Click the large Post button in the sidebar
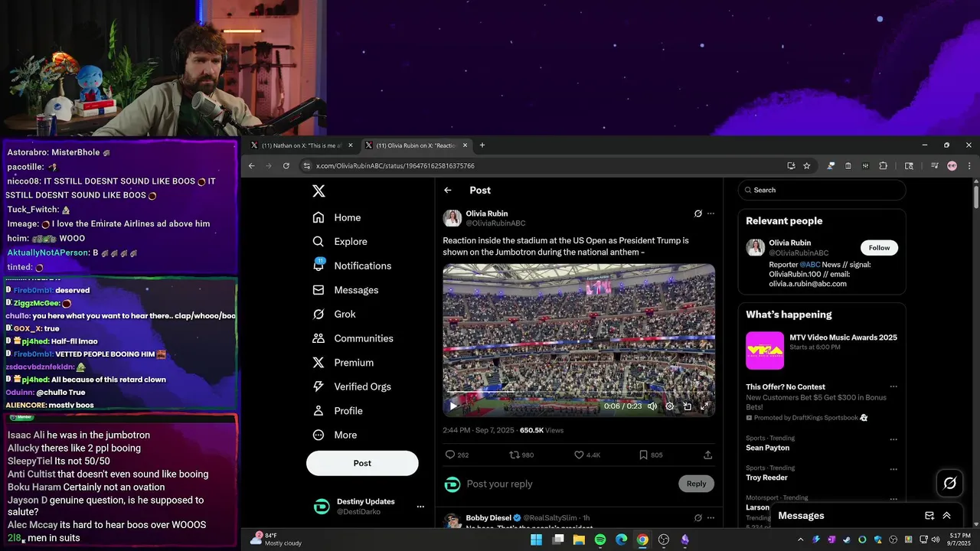The image size is (980, 551). click(362, 463)
